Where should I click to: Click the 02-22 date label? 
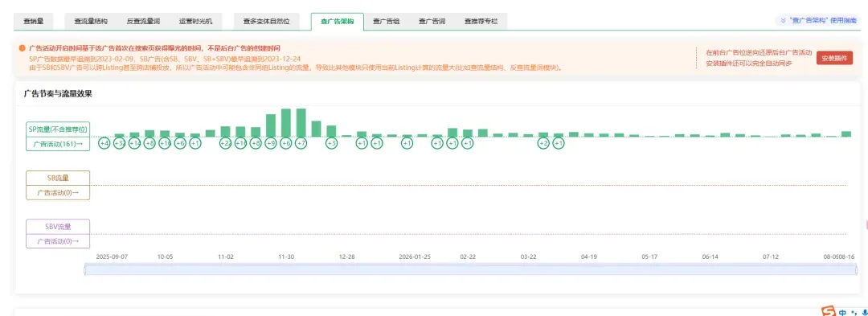tap(468, 256)
